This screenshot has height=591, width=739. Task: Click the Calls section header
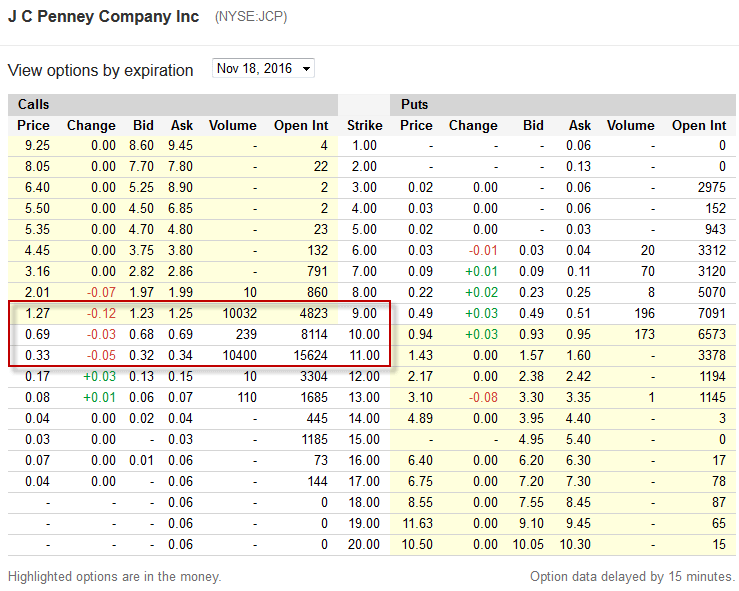click(x=33, y=105)
